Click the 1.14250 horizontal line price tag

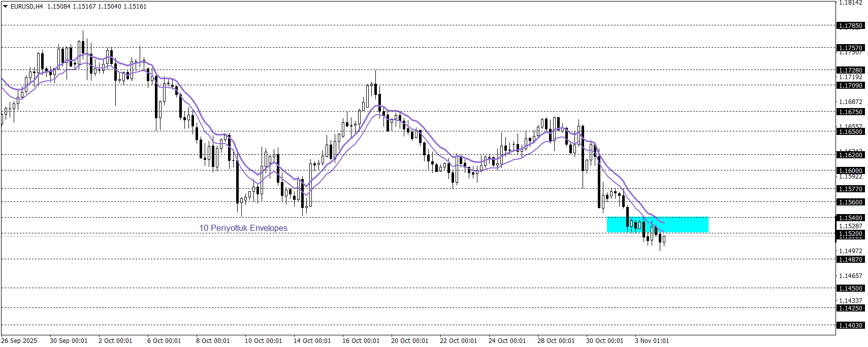(x=850, y=308)
